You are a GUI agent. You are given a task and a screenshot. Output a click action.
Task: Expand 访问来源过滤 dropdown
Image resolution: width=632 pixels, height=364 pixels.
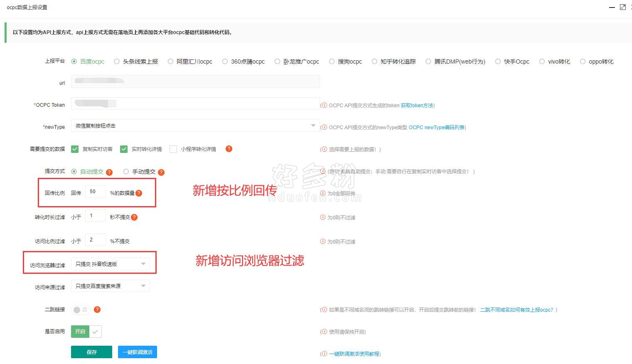[x=110, y=286]
